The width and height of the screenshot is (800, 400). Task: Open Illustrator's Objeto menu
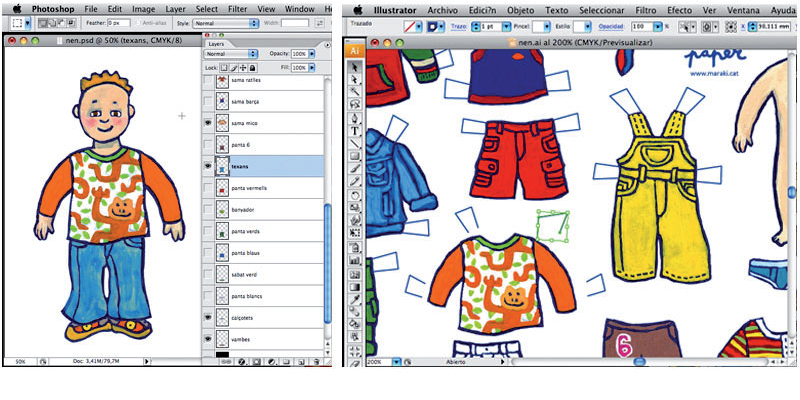522,10
